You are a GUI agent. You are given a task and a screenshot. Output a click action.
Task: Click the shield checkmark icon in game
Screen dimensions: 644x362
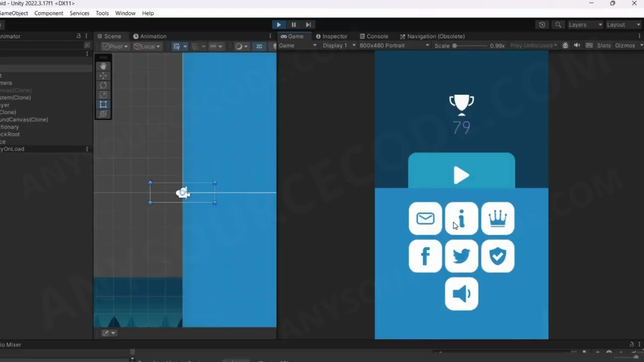[x=498, y=256]
